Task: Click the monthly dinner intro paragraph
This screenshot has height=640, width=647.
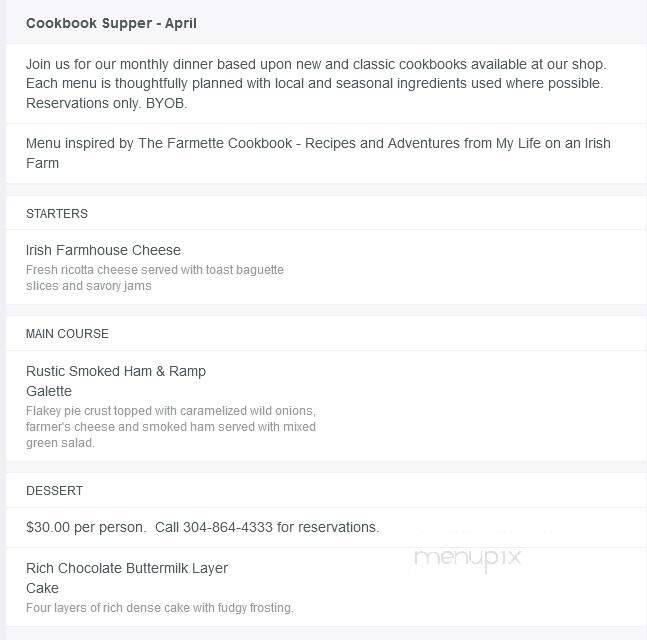Action: (316, 83)
